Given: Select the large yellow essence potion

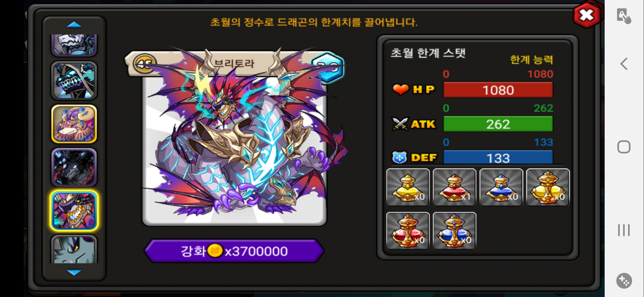Looking at the screenshot, I should coord(548,187).
